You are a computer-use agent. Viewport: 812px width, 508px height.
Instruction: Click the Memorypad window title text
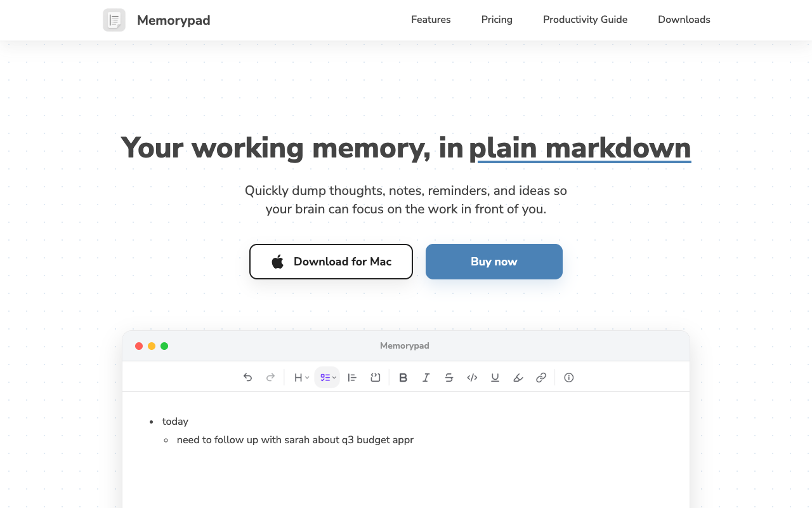[x=405, y=345]
